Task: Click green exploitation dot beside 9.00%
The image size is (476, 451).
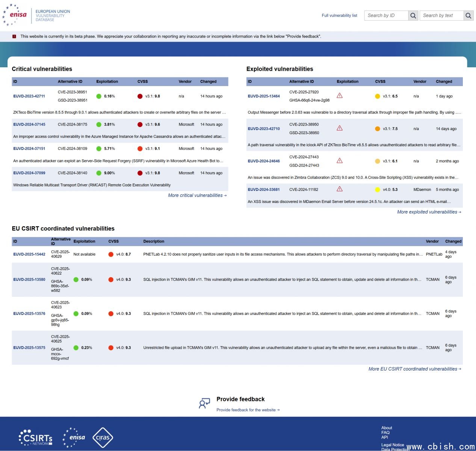Action: coord(99,173)
